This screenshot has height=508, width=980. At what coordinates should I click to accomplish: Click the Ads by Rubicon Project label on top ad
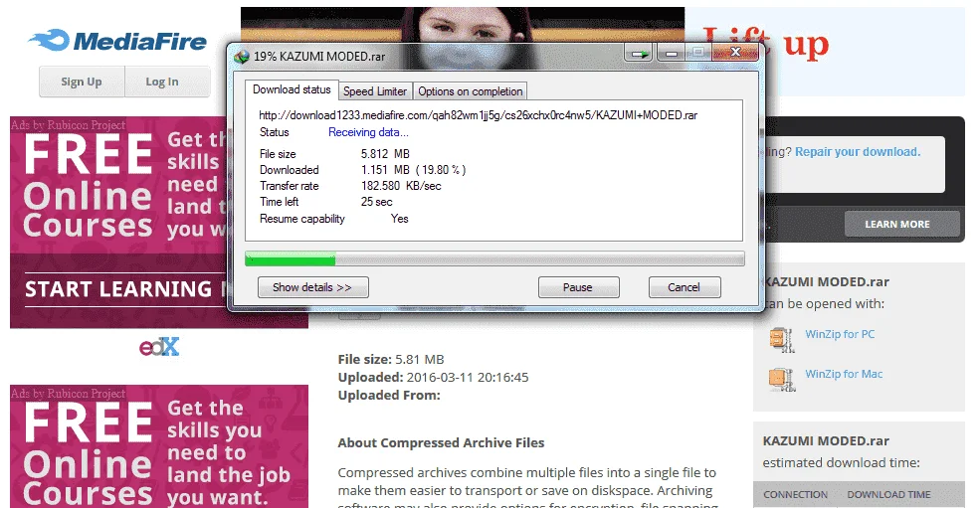68,125
